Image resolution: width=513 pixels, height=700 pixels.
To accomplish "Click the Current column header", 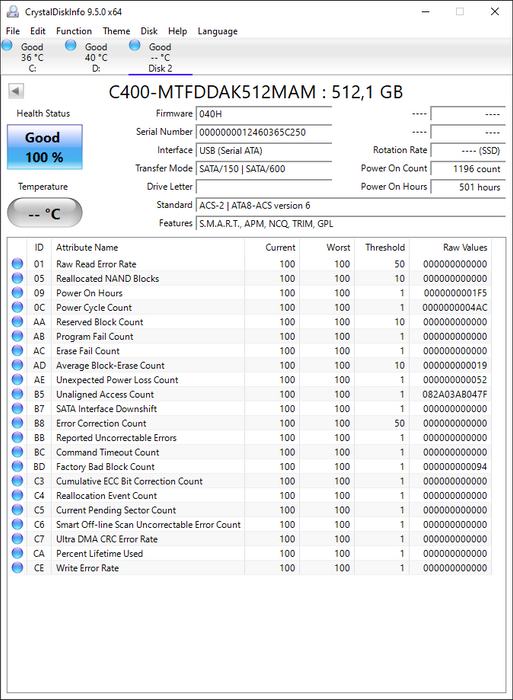I will pos(272,247).
